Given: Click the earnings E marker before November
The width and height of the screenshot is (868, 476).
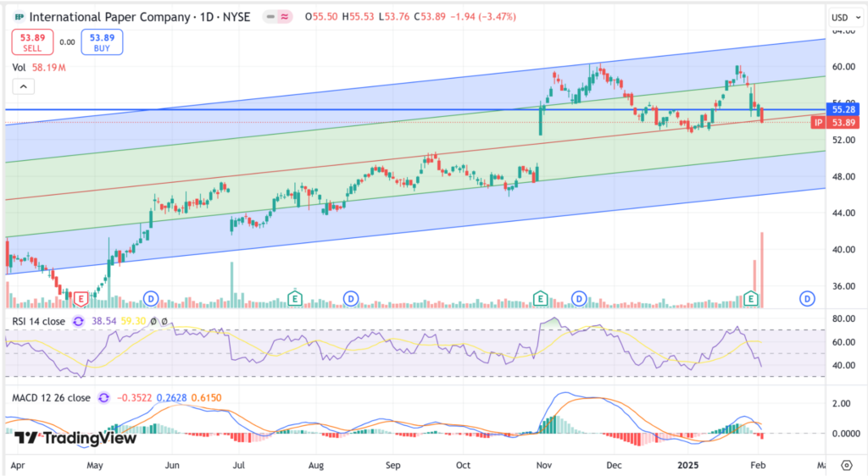Looking at the screenshot, I should [540, 298].
